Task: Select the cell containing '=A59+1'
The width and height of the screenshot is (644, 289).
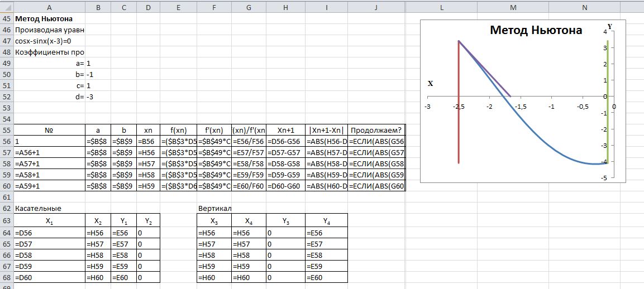Action: [x=49, y=186]
